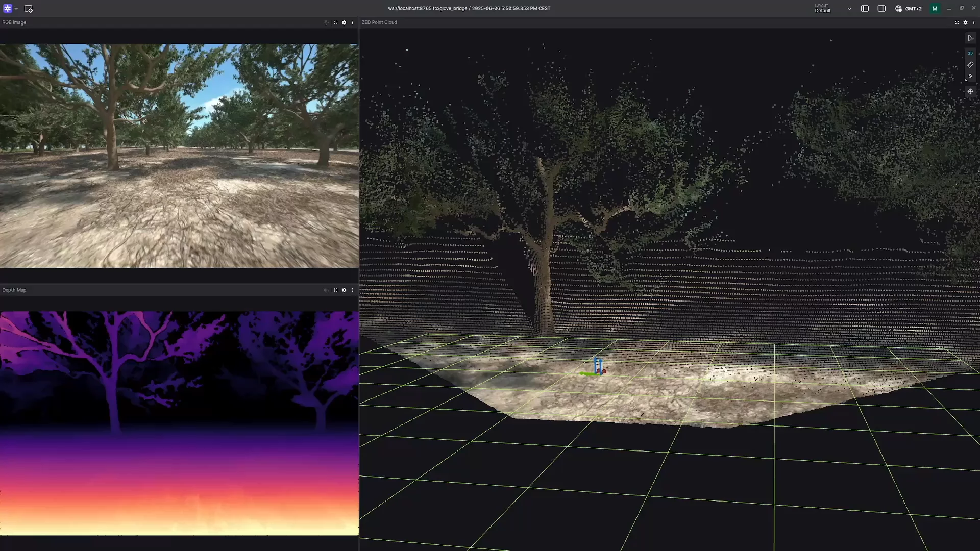Toggle the 3D camera mode button
The height and width of the screenshot is (551, 980).
tap(970, 53)
